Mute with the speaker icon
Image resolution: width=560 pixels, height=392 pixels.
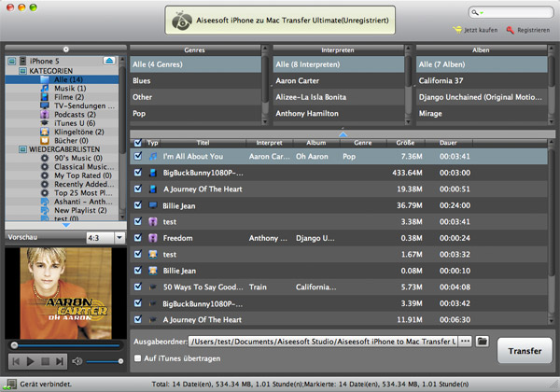point(77,361)
